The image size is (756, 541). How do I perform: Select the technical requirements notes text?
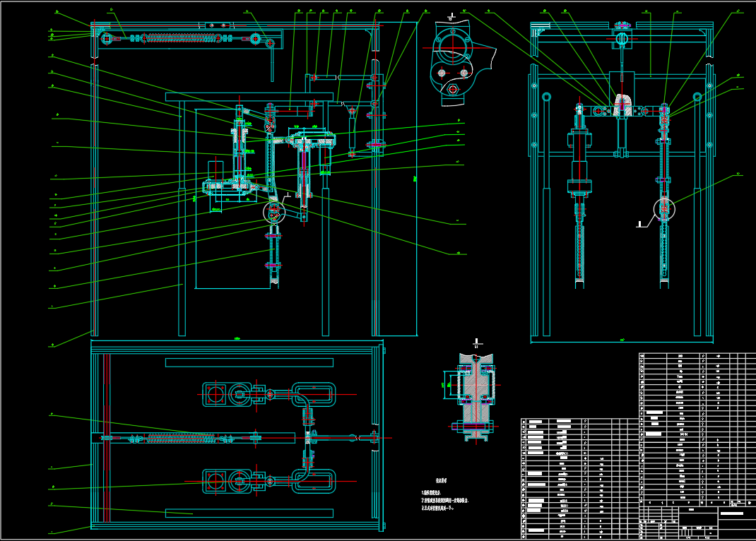click(x=438, y=499)
